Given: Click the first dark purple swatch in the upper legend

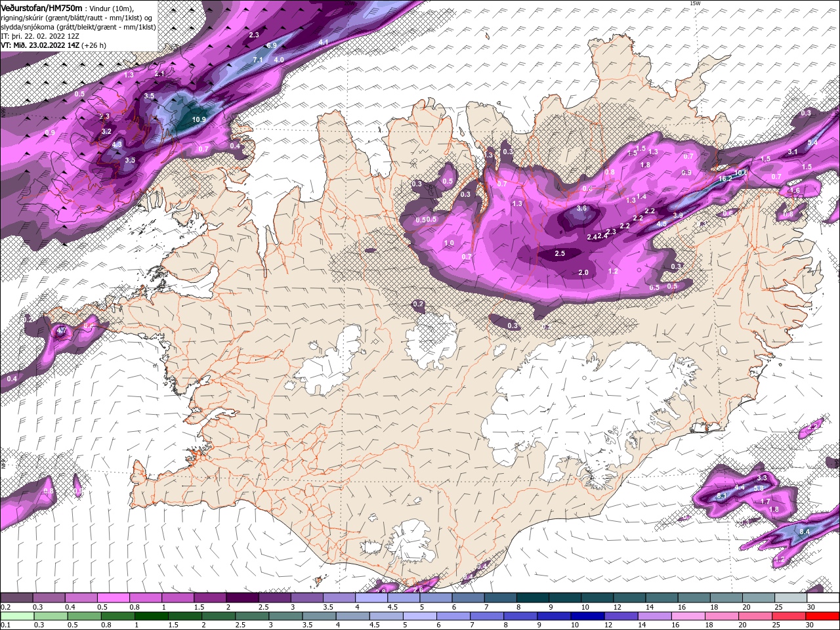Looking at the screenshot, I should [16, 598].
